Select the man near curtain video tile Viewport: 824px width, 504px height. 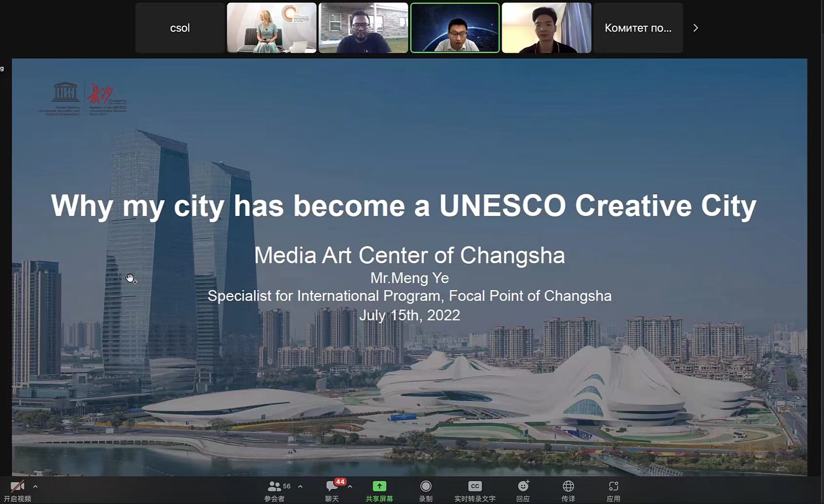(547, 28)
